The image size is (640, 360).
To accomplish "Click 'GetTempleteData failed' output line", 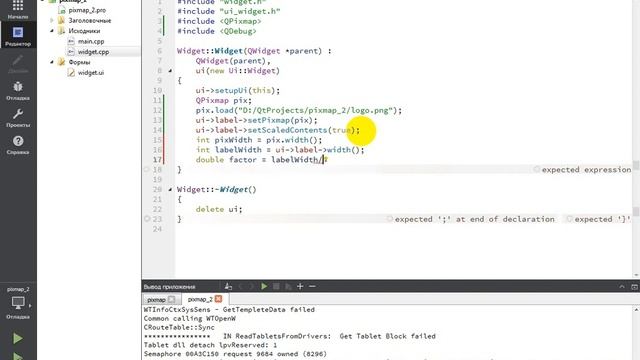I will point(229,309).
